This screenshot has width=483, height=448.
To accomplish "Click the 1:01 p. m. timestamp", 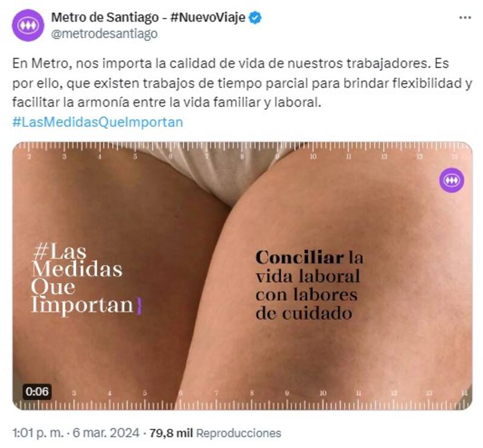I will click(x=37, y=433).
